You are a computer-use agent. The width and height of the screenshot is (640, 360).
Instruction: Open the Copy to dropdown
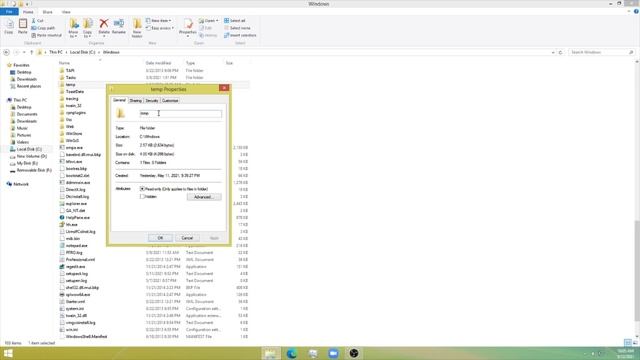point(88,28)
